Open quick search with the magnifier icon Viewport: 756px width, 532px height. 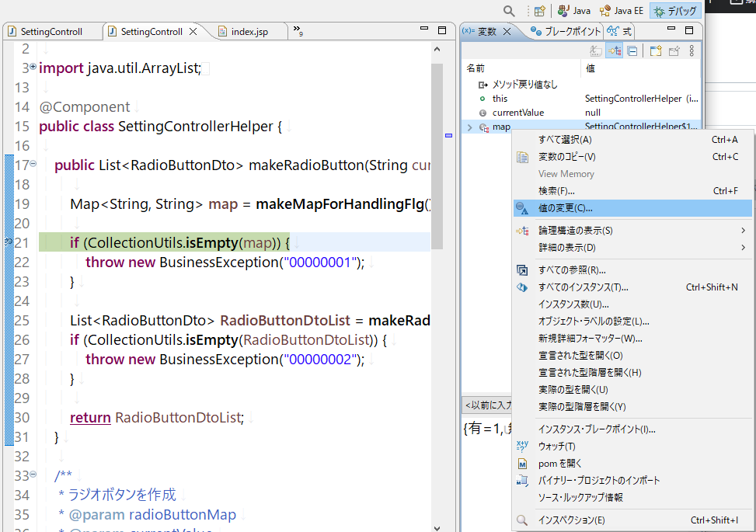pyautogui.click(x=509, y=11)
